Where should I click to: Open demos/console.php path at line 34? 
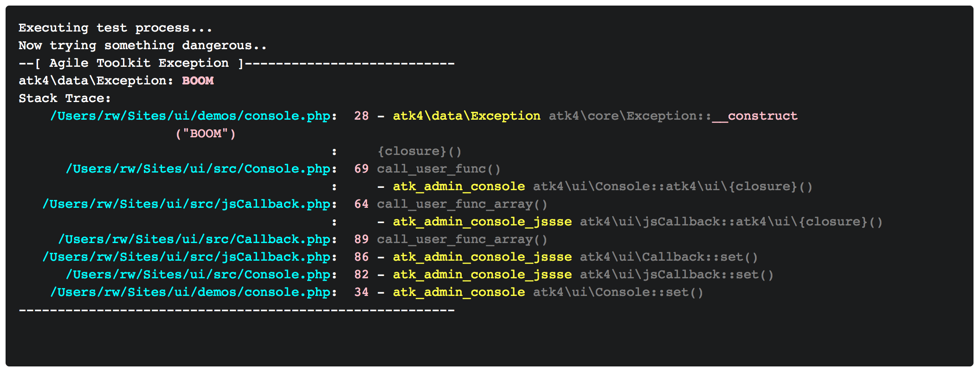tap(190, 292)
